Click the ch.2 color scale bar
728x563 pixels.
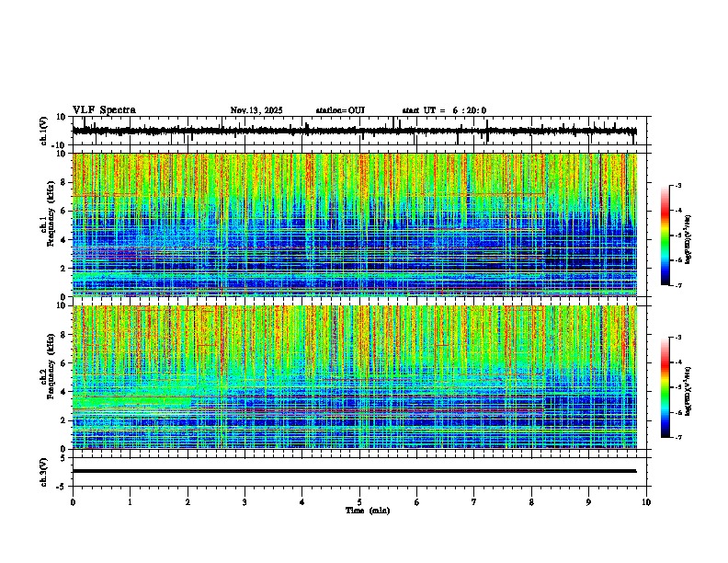click(665, 387)
